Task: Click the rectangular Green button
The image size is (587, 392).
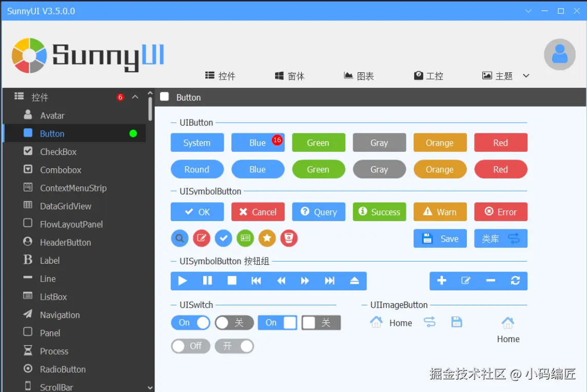Action: click(319, 143)
